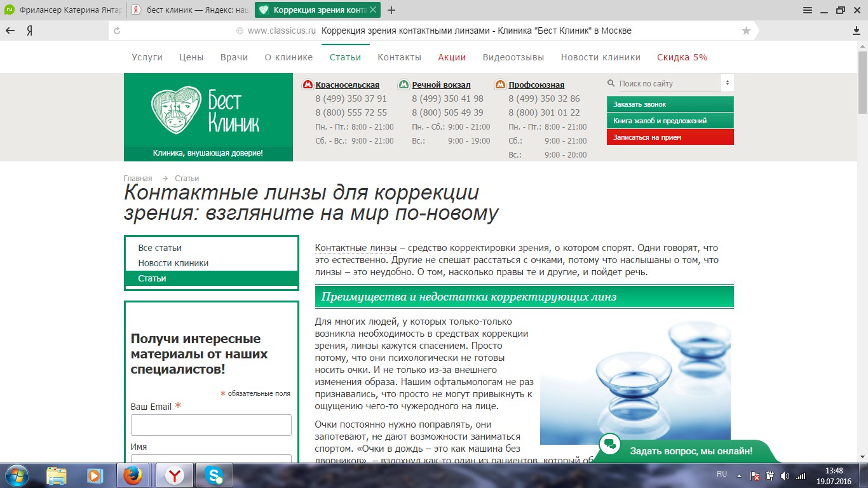Open the 'Услуги' menu item

click(x=147, y=57)
